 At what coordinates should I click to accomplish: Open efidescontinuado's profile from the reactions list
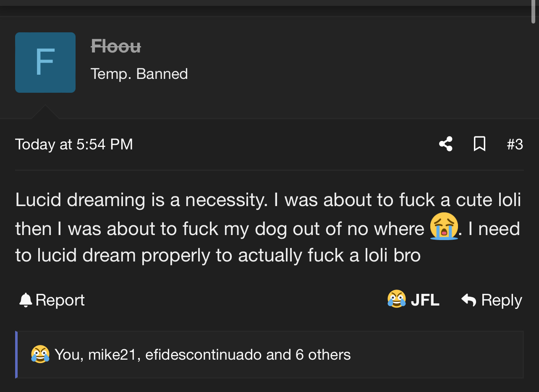(203, 355)
